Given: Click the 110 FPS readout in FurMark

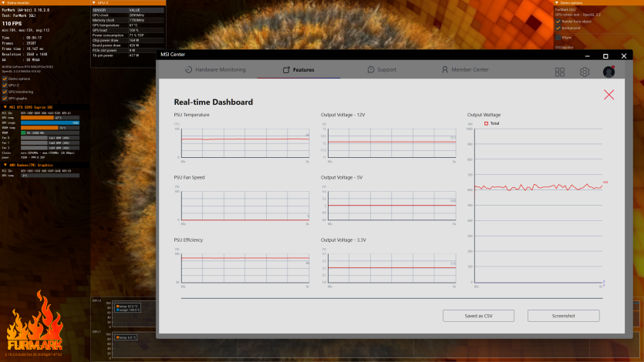Looking at the screenshot, I should pos(12,24).
